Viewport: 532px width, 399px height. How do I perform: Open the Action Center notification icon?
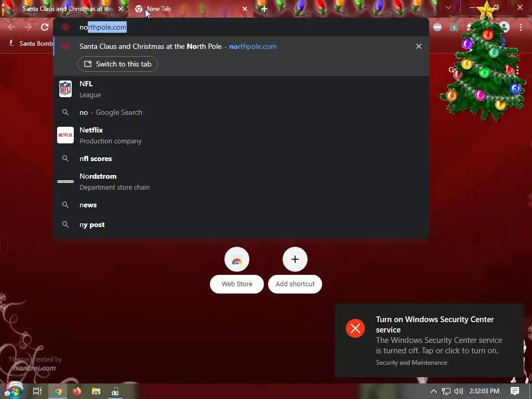515,391
